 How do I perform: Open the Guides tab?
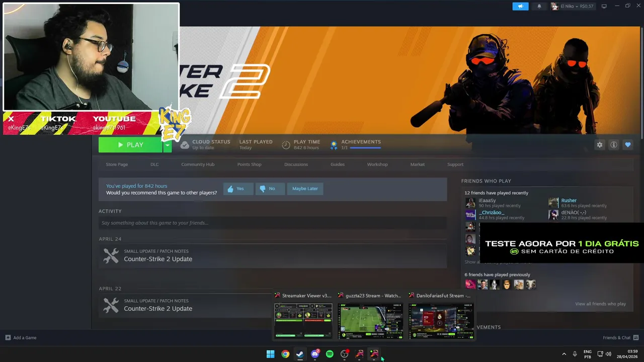coord(338,164)
